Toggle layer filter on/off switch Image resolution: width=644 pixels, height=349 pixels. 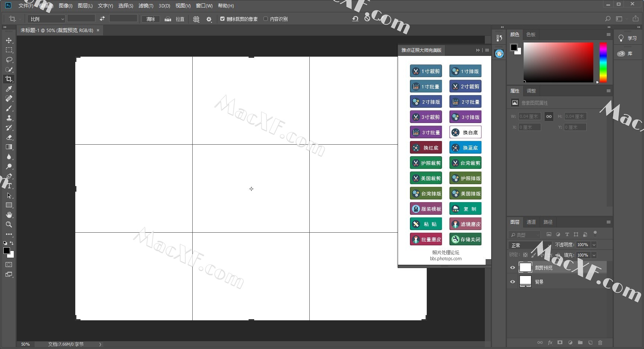tap(595, 233)
